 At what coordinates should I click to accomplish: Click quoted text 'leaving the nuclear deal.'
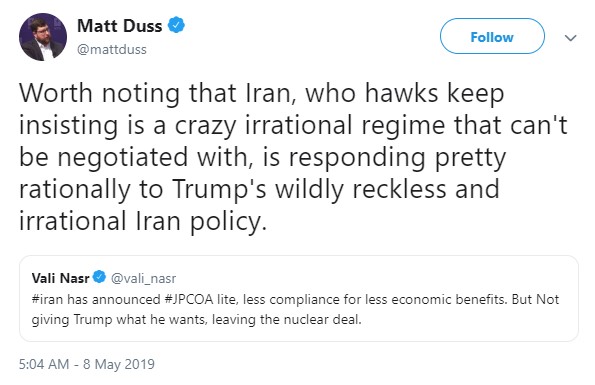tap(286, 319)
